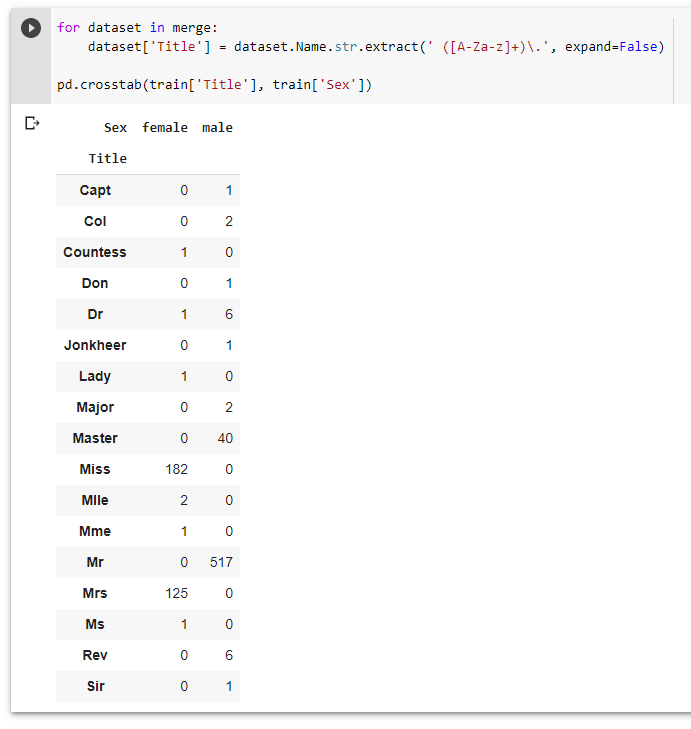Click the 182 value in Miss row
Image resolution: width=691 pixels, height=729 pixels.
(177, 469)
